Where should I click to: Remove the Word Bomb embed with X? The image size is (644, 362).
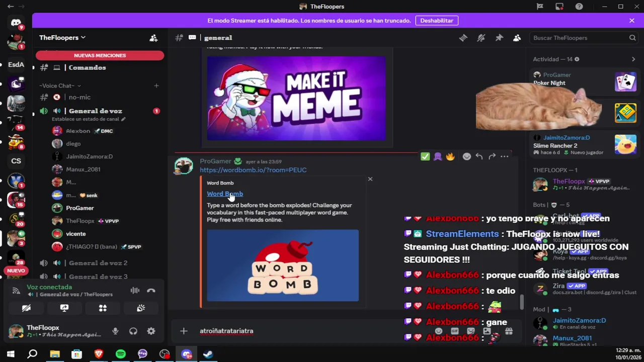pyautogui.click(x=370, y=179)
